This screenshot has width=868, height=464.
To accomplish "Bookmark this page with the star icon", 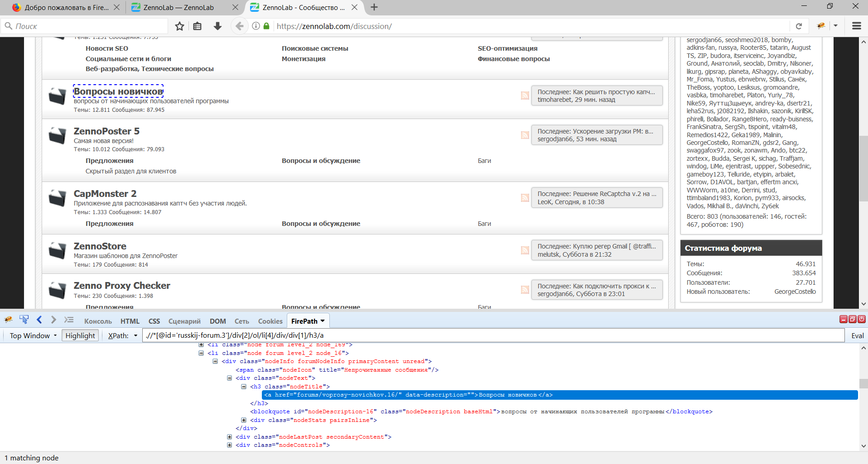I will (179, 26).
